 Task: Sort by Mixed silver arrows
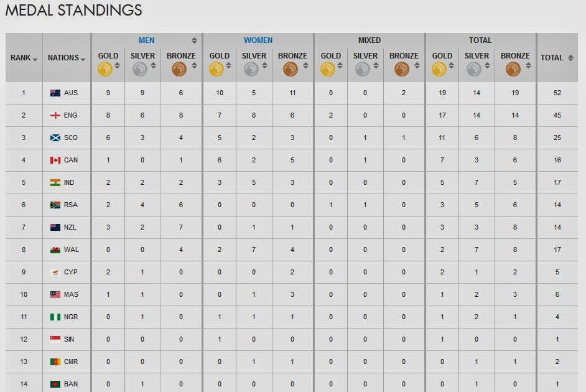tap(376, 66)
